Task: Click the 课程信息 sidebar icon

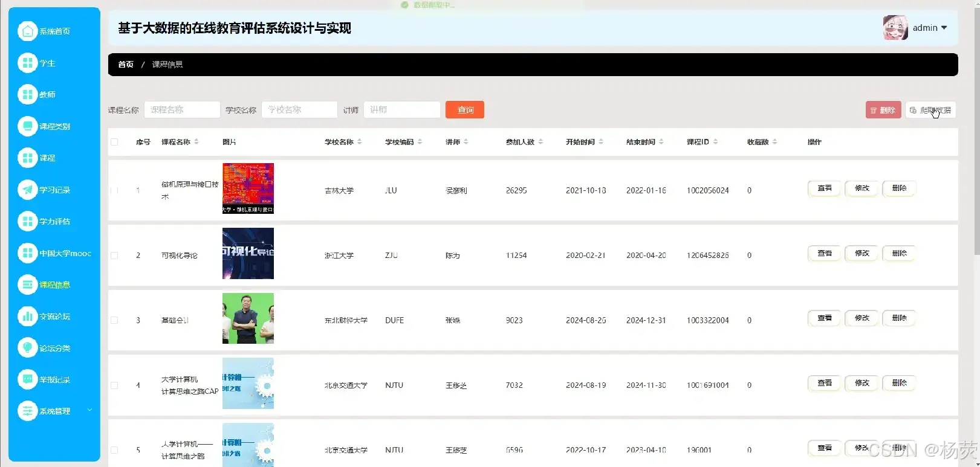Action: click(27, 285)
